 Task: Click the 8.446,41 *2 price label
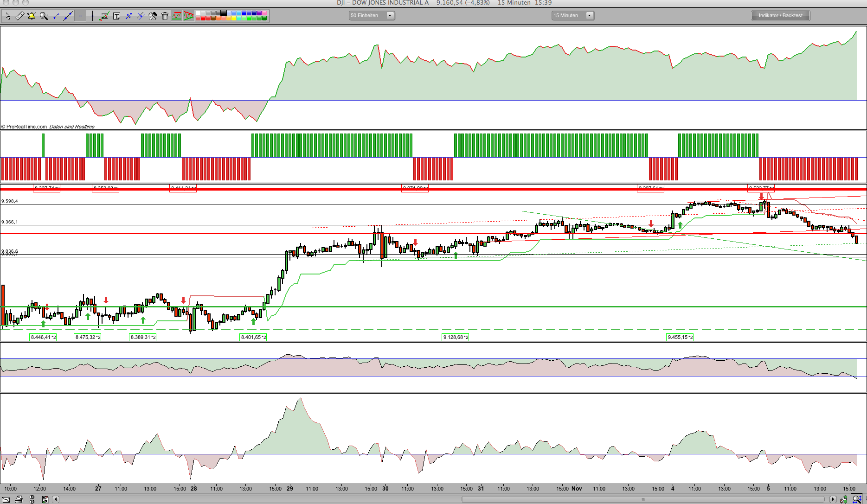pyautogui.click(x=43, y=337)
